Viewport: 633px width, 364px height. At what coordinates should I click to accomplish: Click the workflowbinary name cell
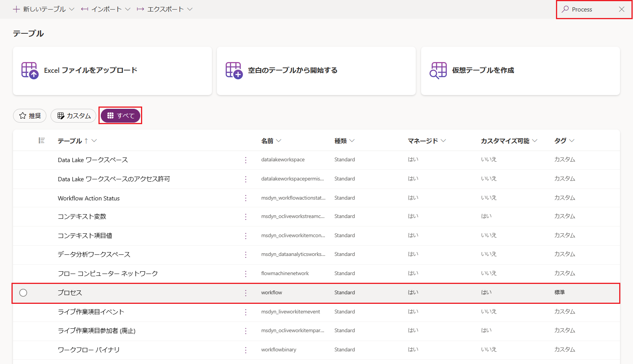tap(279, 349)
